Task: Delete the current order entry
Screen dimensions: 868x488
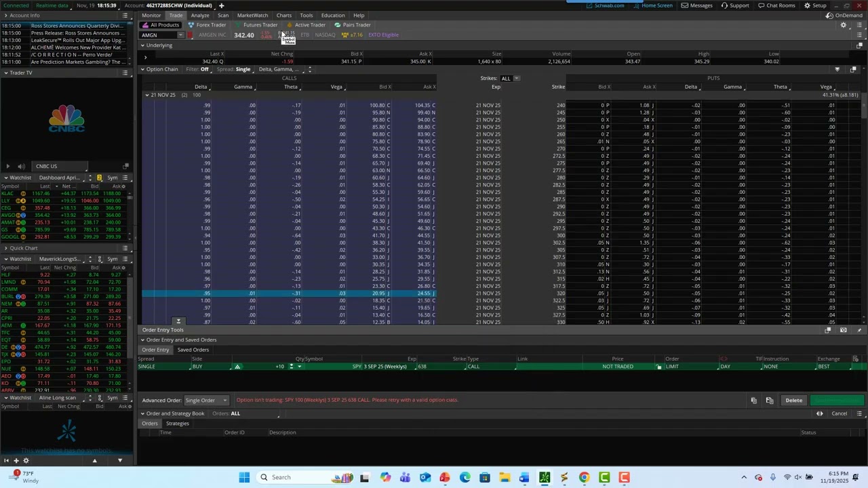Action: [x=794, y=401]
